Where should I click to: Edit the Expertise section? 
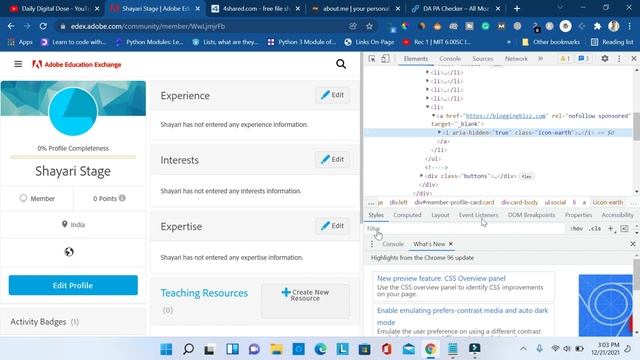click(x=332, y=226)
